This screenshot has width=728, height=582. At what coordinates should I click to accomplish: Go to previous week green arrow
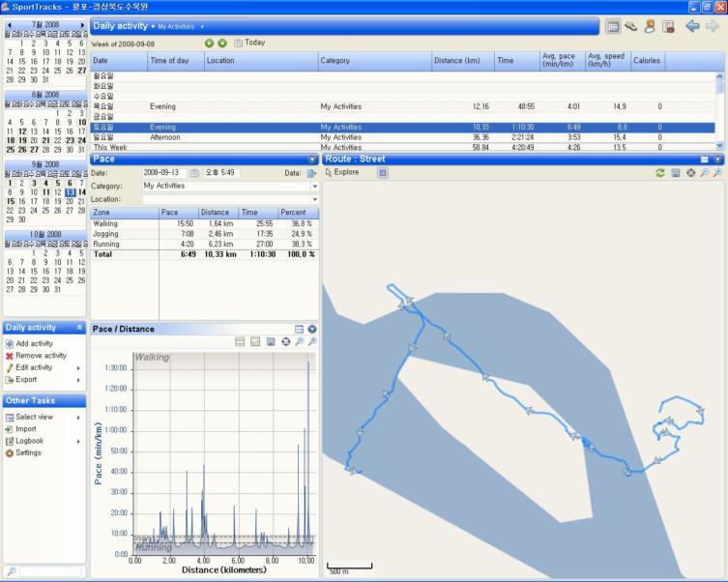[209, 44]
